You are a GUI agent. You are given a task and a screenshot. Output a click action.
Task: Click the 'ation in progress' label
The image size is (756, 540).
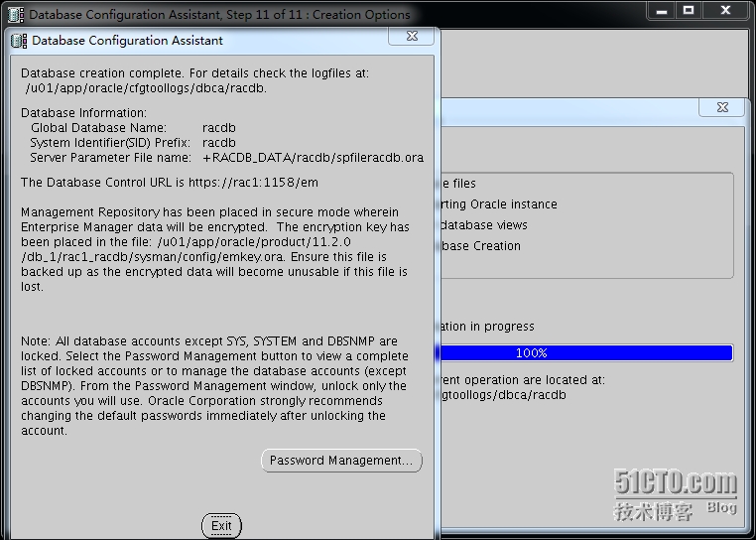point(487,327)
